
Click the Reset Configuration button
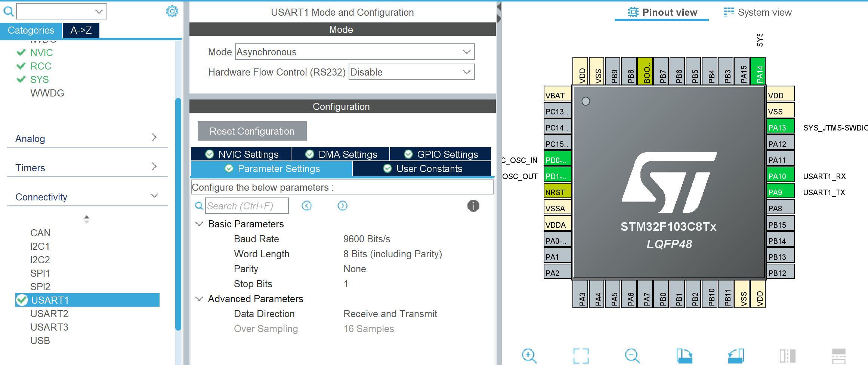coord(252,131)
